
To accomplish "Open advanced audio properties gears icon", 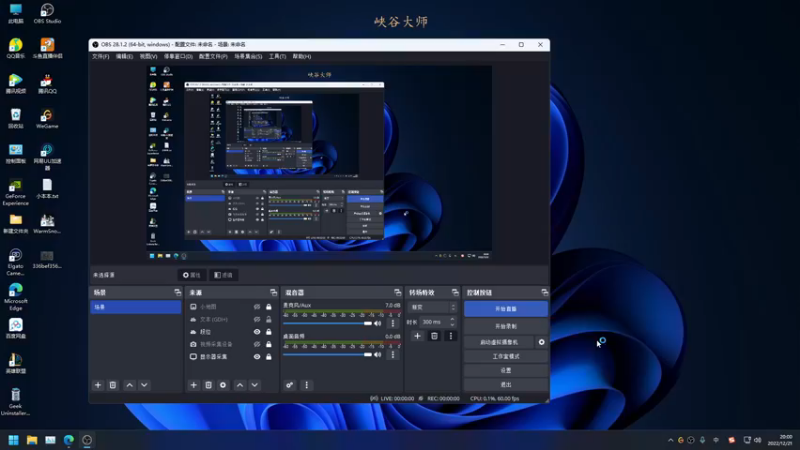I will [290, 385].
